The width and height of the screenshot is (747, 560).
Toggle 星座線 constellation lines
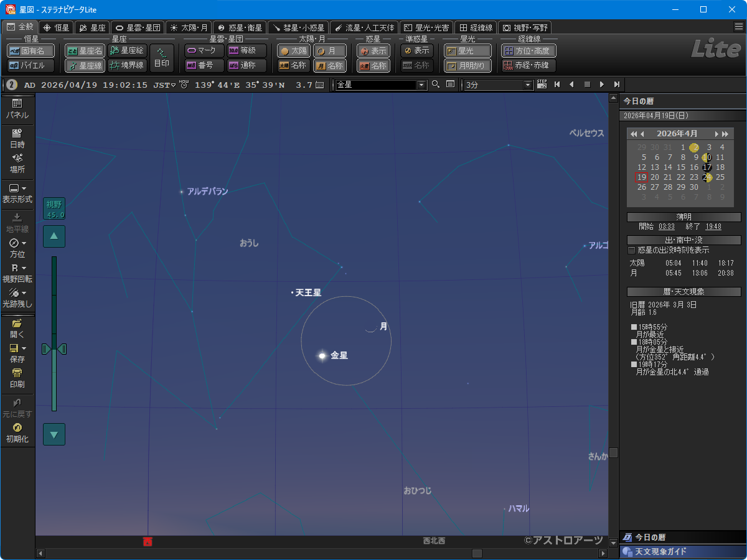[85, 65]
